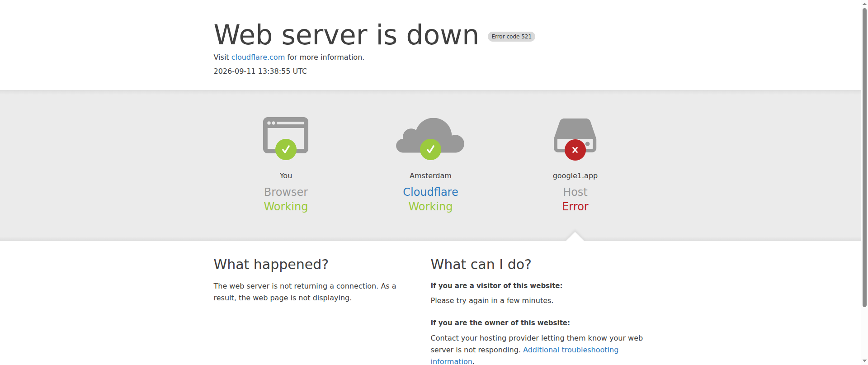
Task: Click the browser window icon above You
Action: point(286,135)
